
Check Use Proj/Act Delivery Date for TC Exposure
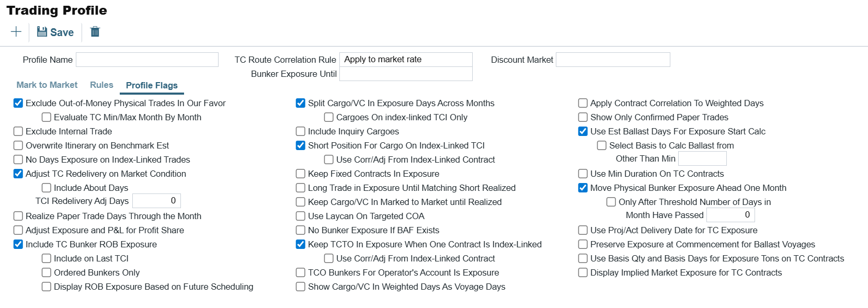[583, 230]
